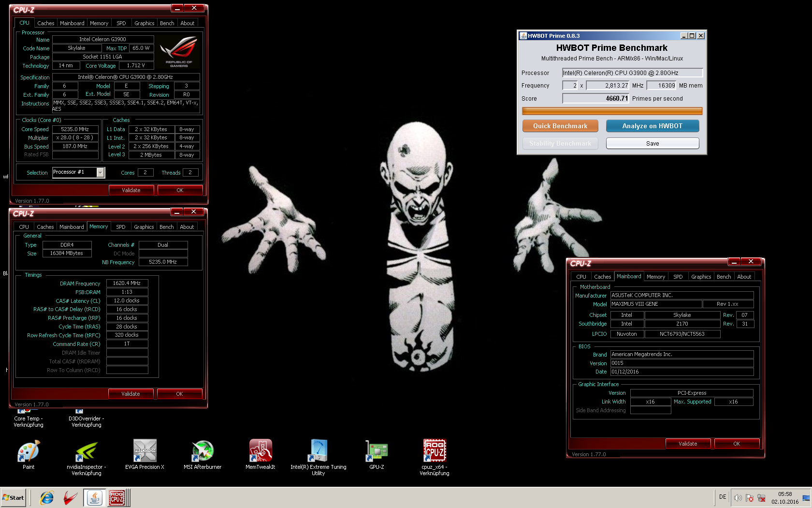Click OK in the CPU tab window
812x508 pixels.
180,190
